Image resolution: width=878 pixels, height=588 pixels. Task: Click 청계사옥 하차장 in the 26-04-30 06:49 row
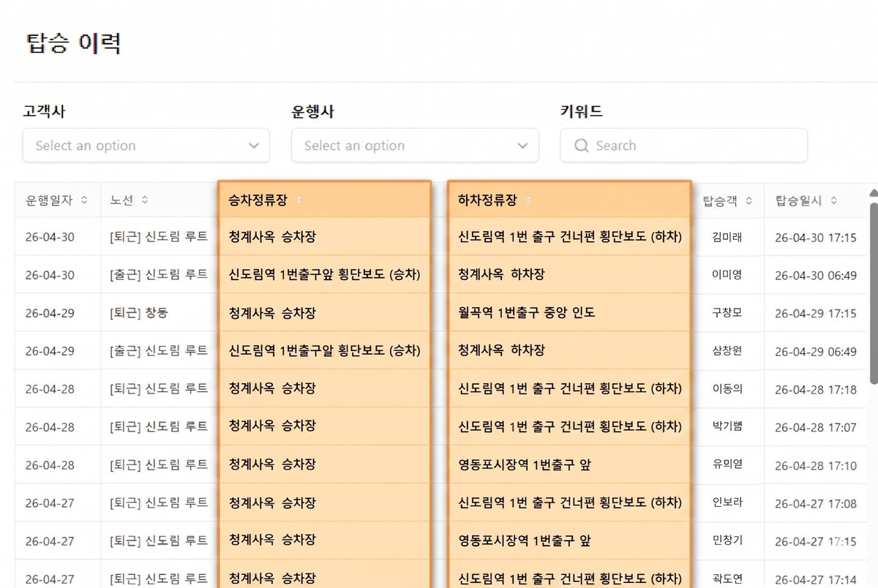click(x=501, y=275)
